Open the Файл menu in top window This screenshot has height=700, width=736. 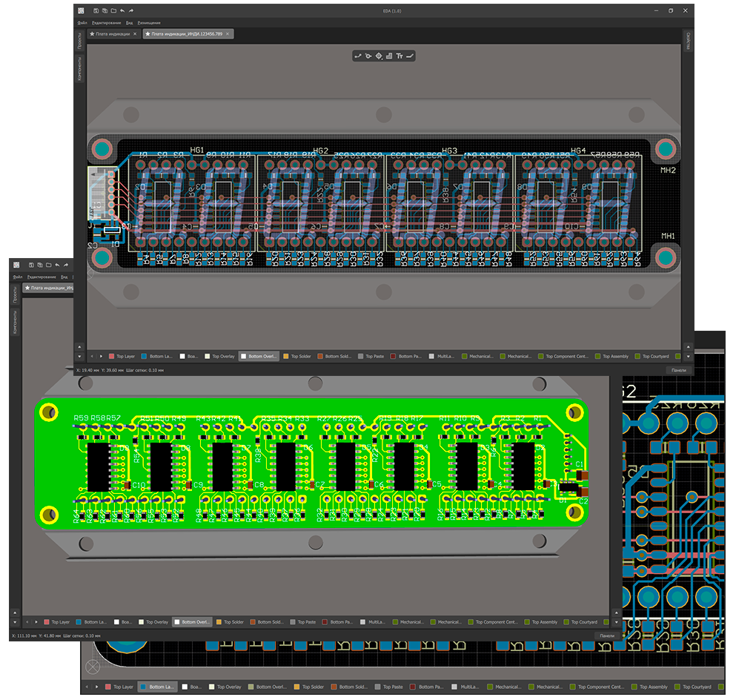click(x=82, y=23)
